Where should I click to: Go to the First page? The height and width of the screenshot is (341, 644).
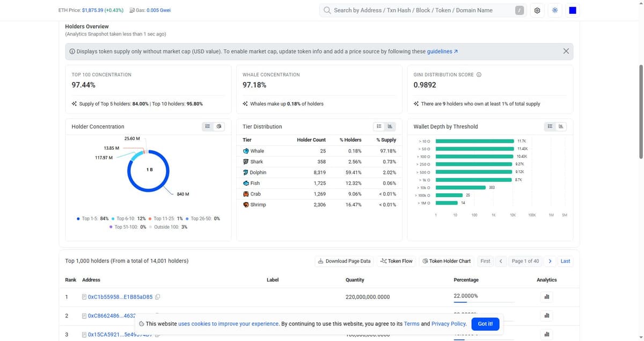(485, 261)
